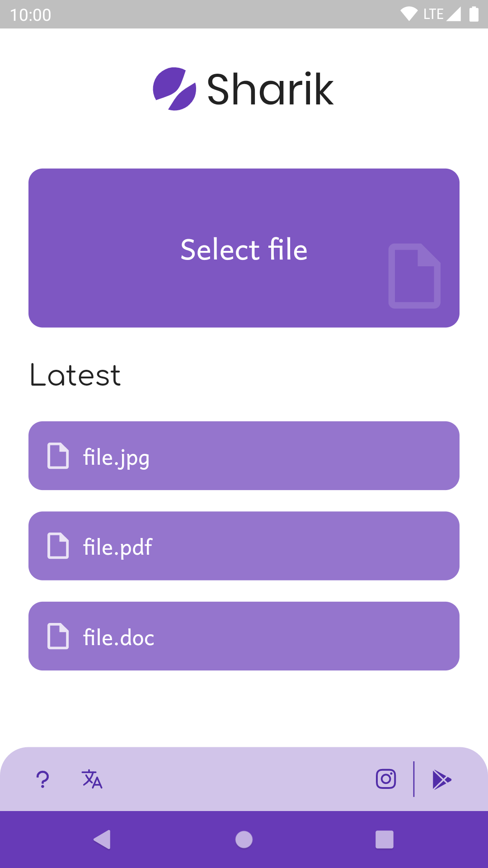
Task: Select the file.doc recent entry
Action: tap(244, 636)
